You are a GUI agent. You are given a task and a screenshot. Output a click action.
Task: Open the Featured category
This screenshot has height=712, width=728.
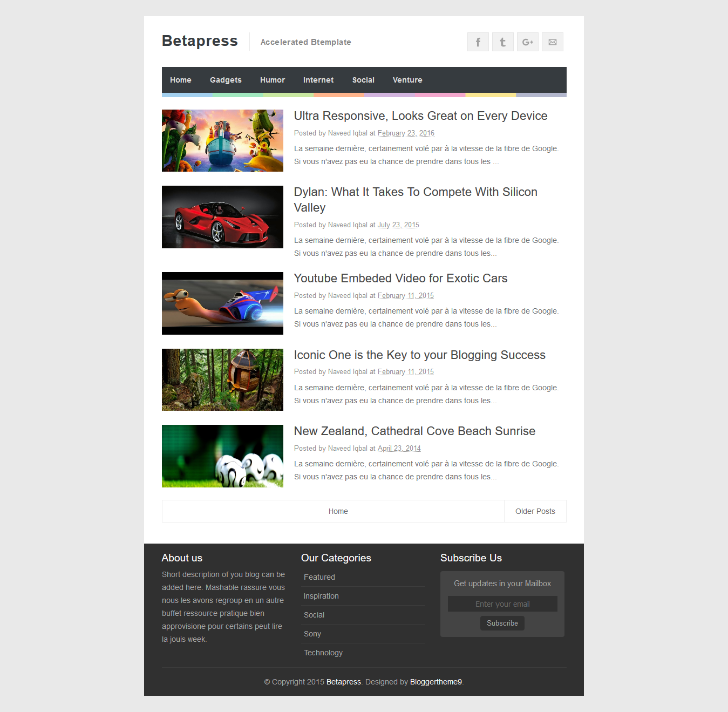tap(319, 577)
